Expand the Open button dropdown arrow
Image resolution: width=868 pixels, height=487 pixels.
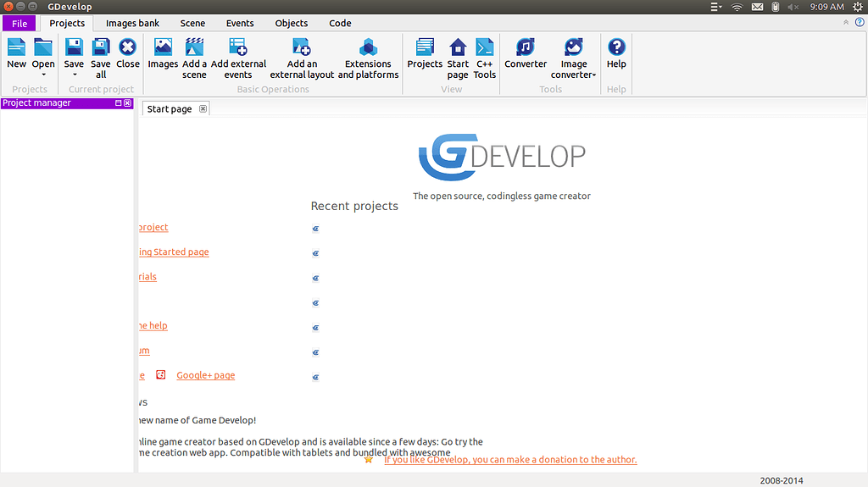point(43,75)
